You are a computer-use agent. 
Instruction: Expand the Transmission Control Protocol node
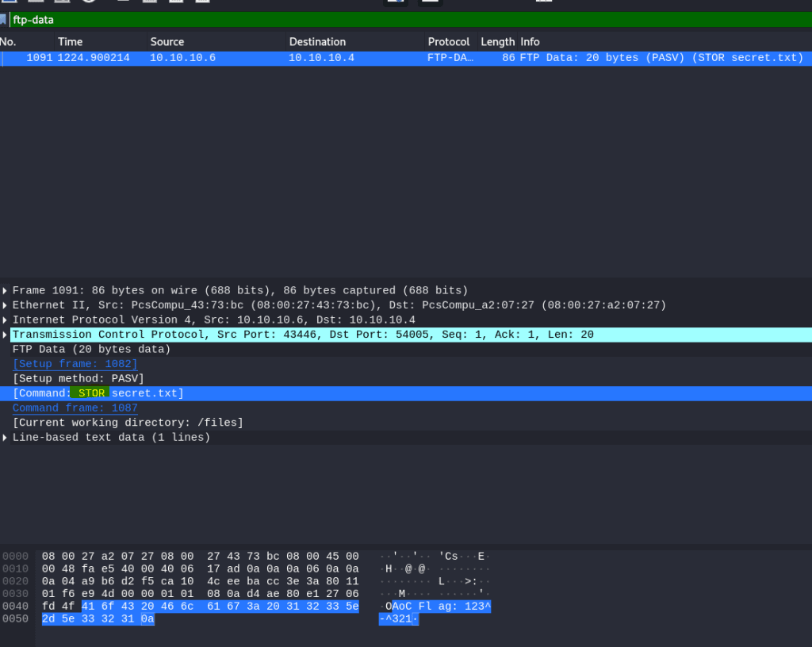(5, 335)
